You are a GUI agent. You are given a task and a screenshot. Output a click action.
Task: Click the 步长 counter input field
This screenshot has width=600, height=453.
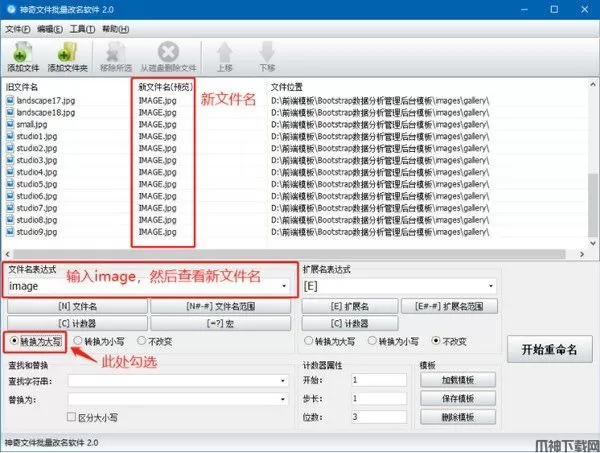pos(379,398)
